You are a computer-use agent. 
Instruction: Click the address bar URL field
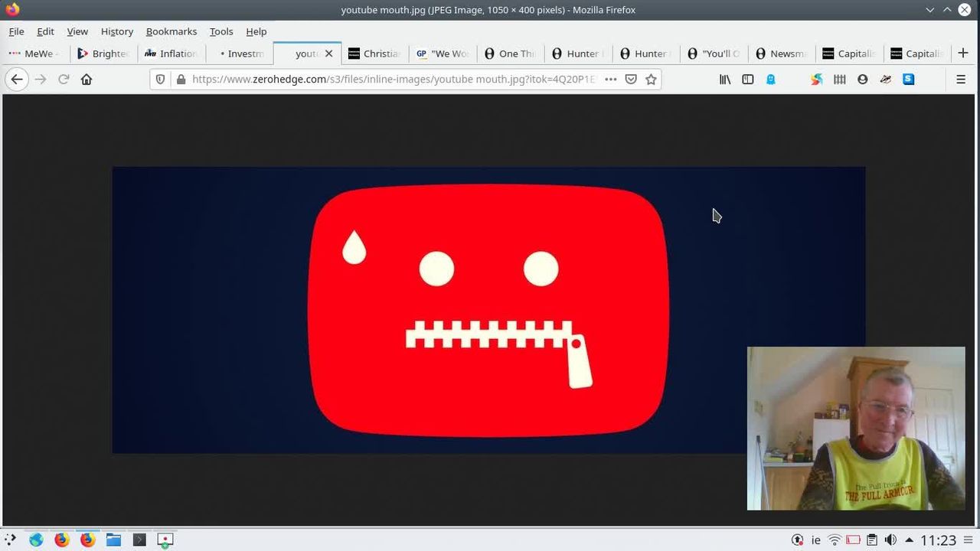pyautogui.click(x=390, y=80)
